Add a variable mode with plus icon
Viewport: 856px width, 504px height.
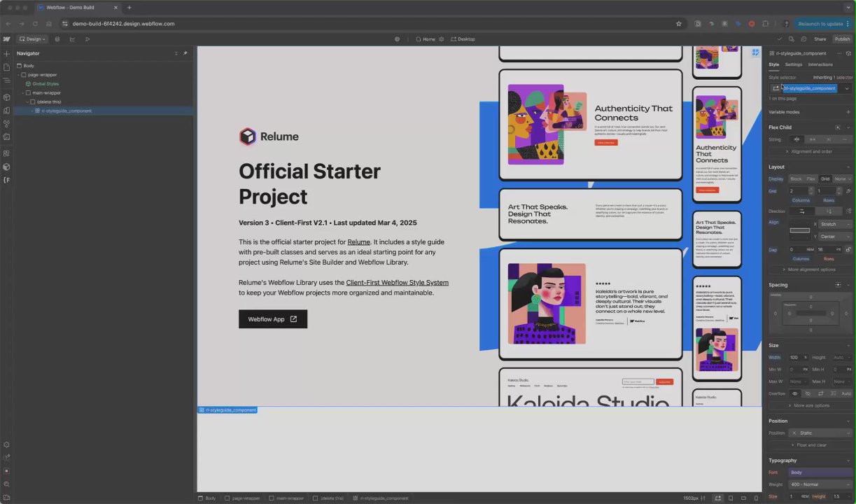coord(848,112)
